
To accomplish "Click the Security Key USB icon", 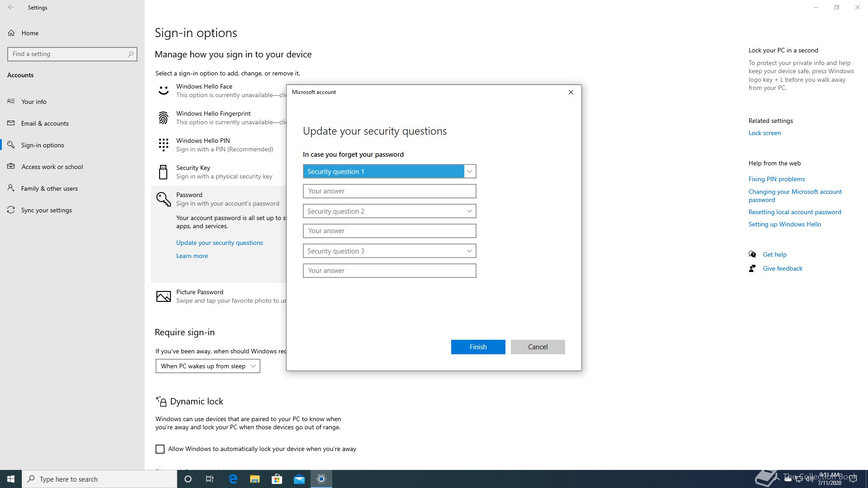I will (x=163, y=172).
